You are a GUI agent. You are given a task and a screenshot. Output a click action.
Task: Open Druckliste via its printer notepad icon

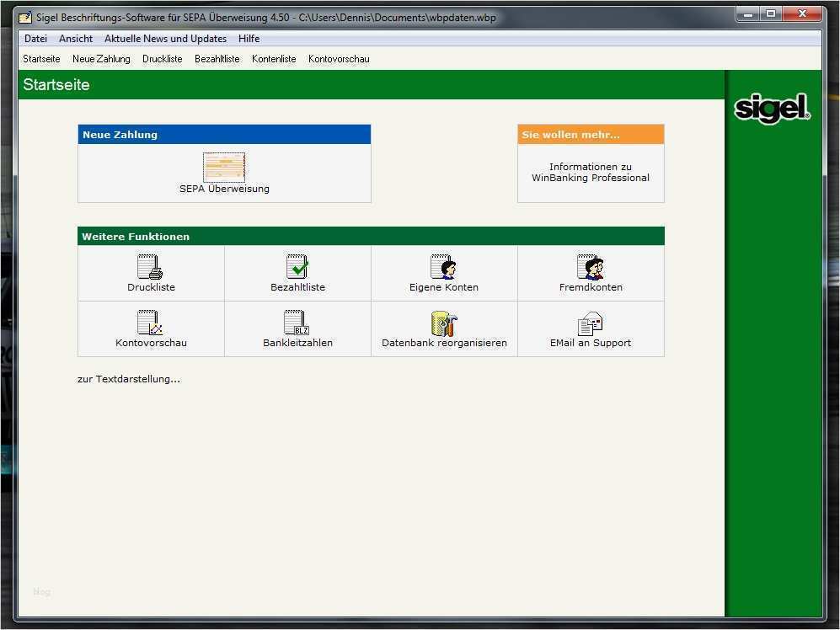pos(150,266)
